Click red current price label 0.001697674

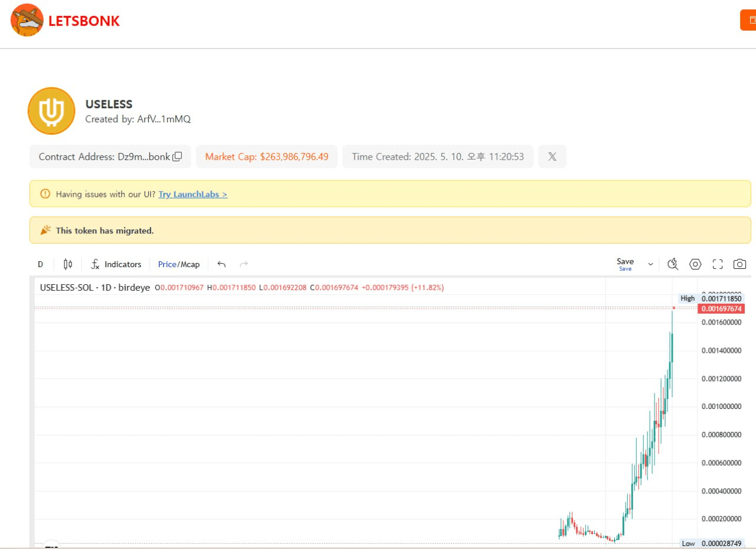tap(721, 309)
